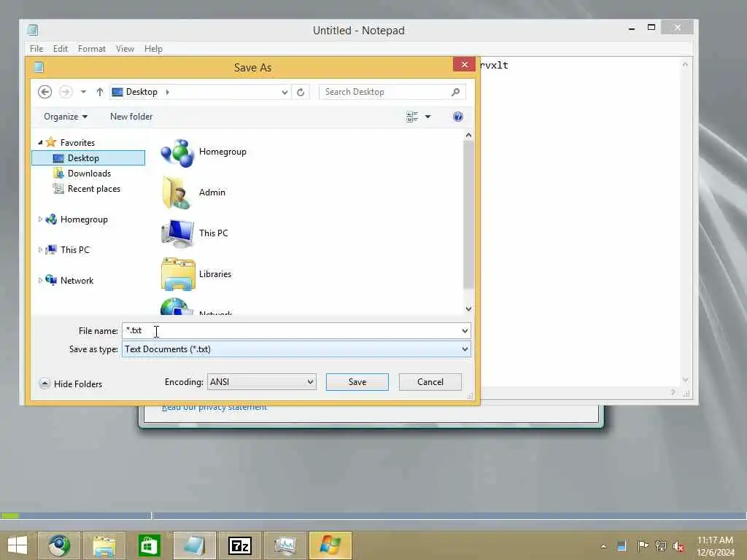Open the monitor chart taskbar icon
747x560 pixels.
[x=285, y=545]
